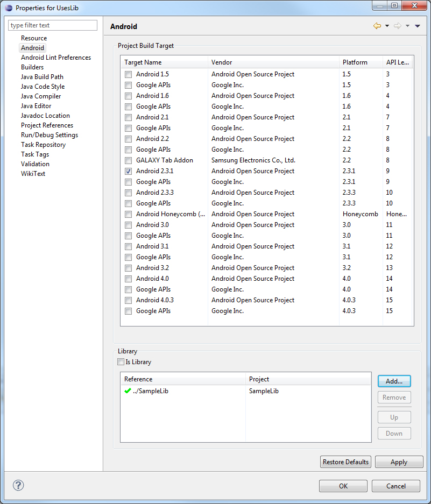
Task: Focus the type filter text field
Action: click(53, 25)
